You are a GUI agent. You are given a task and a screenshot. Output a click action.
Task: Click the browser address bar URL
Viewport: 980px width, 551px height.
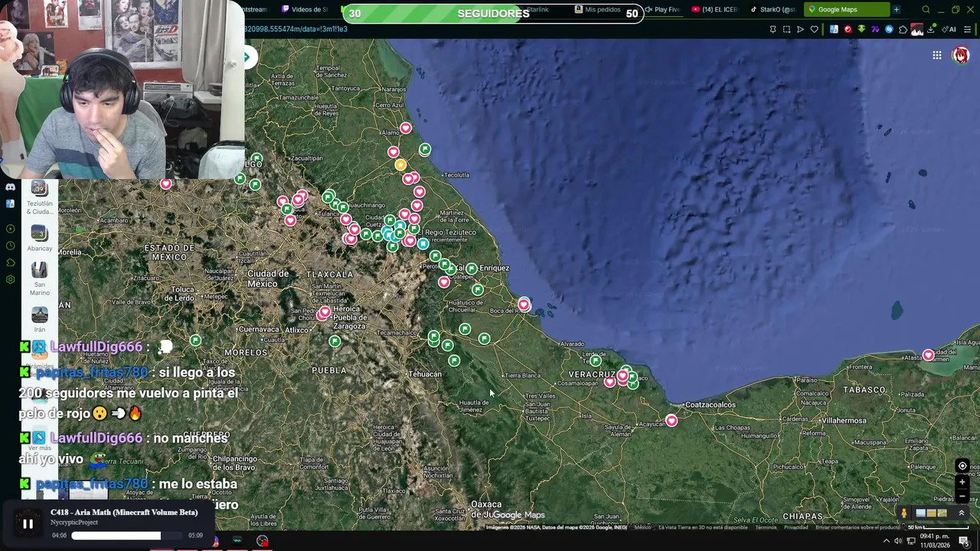296,29
